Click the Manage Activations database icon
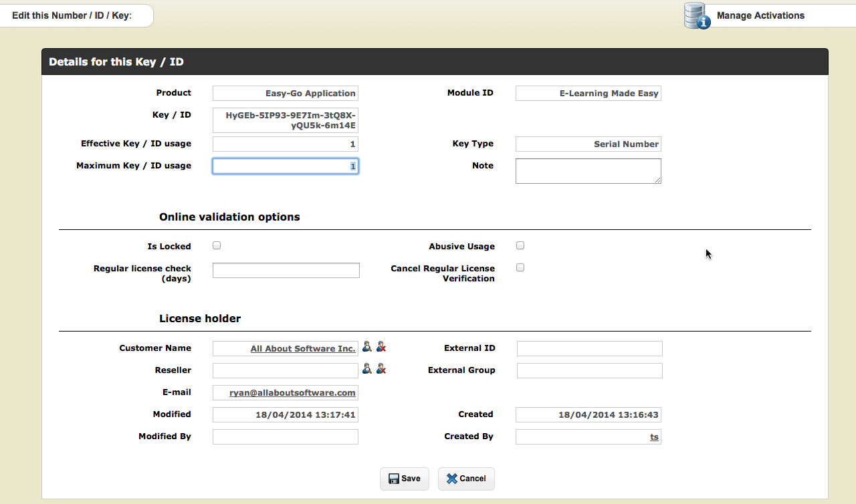 click(x=697, y=15)
